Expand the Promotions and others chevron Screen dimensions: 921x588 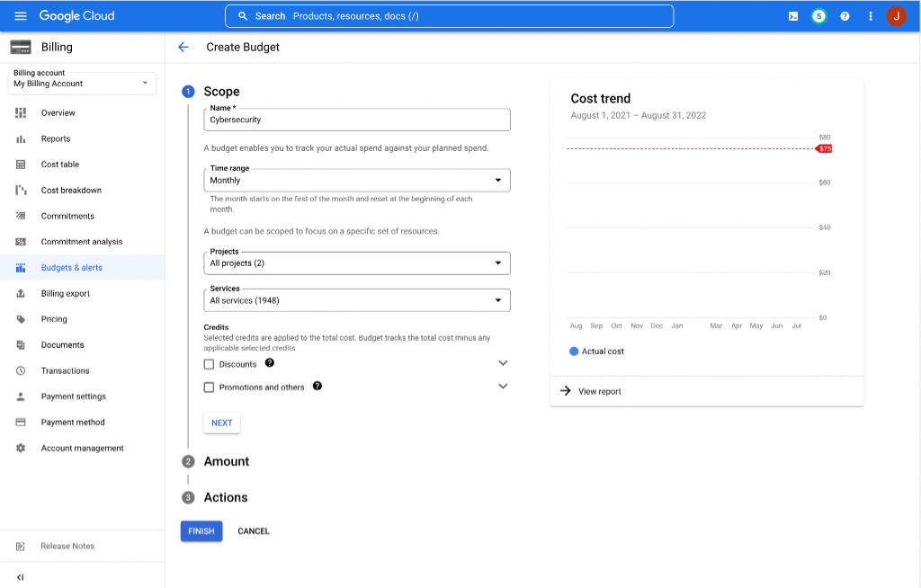tap(503, 386)
